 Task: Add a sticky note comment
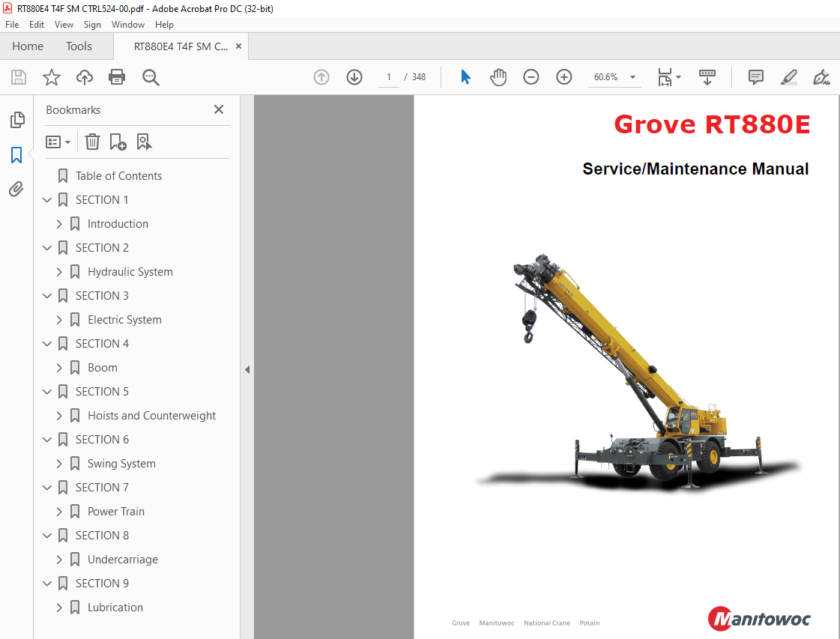[755, 76]
